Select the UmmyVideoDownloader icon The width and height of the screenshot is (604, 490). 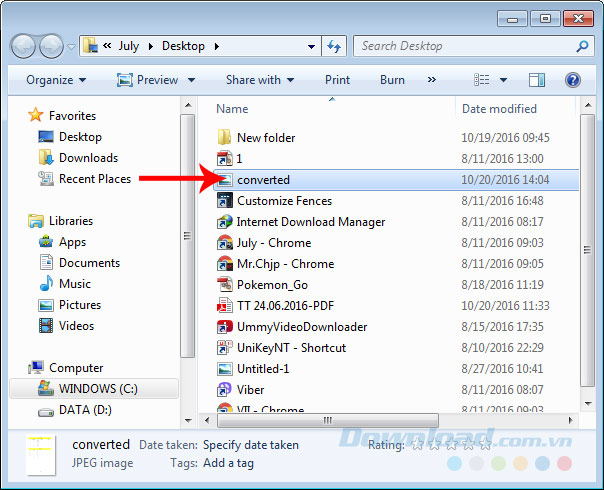coord(225,327)
